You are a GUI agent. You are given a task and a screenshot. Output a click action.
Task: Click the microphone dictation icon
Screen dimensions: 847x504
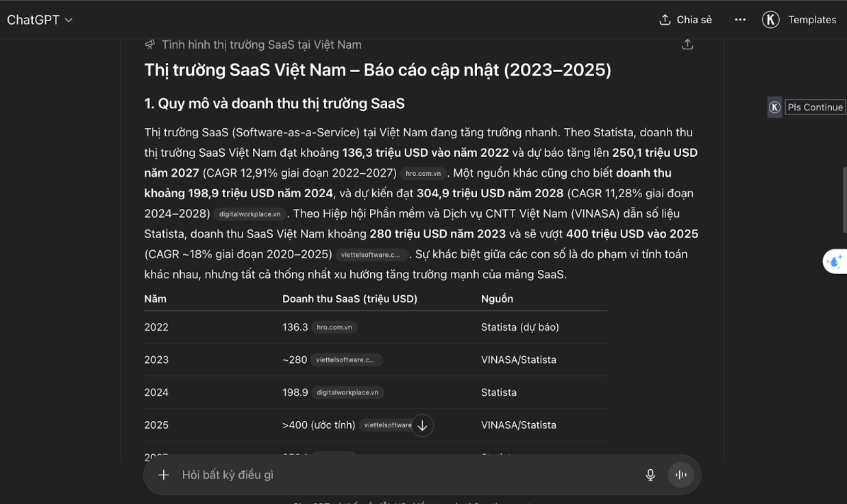tap(650, 474)
